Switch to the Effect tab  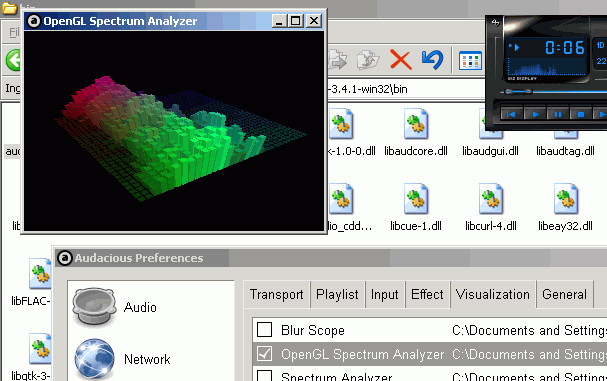(x=427, y=295)
